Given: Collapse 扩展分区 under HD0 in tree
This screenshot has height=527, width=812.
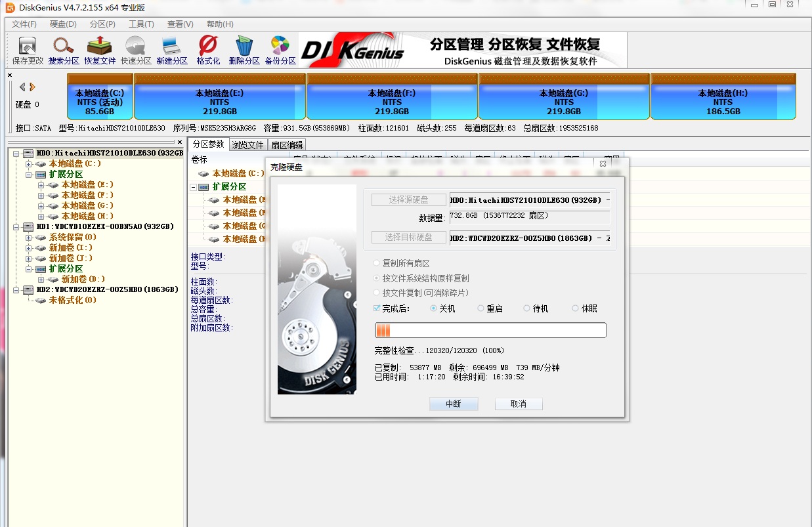Looking at the screenshot, I should coord(29,174).
